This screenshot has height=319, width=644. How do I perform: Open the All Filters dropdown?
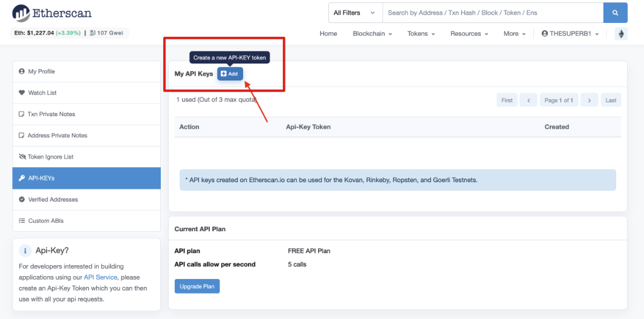356,13
